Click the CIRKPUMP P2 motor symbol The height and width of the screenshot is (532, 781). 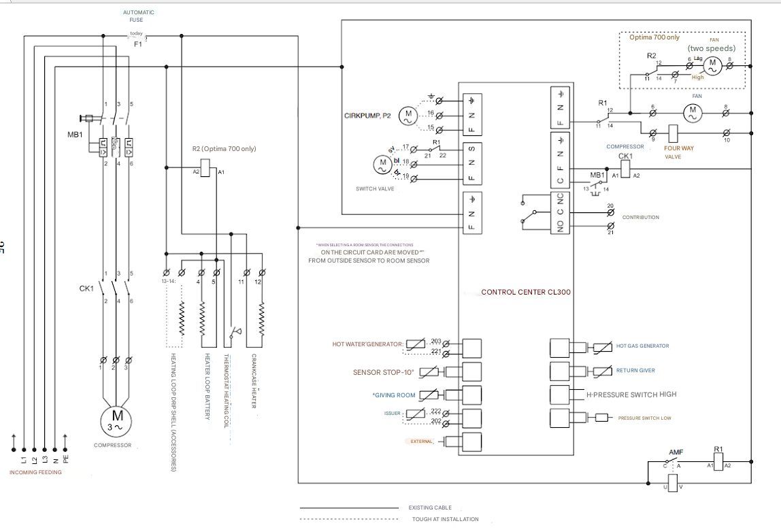click(408, 116)
